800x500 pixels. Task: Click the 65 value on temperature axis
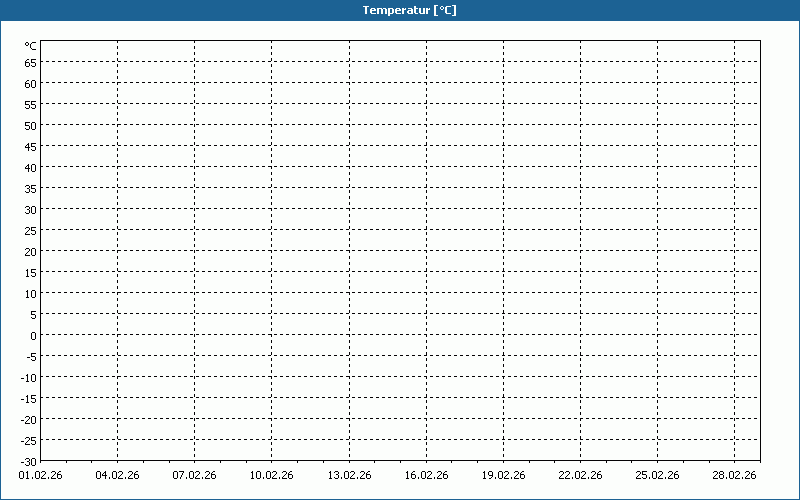tap(31, 62)
